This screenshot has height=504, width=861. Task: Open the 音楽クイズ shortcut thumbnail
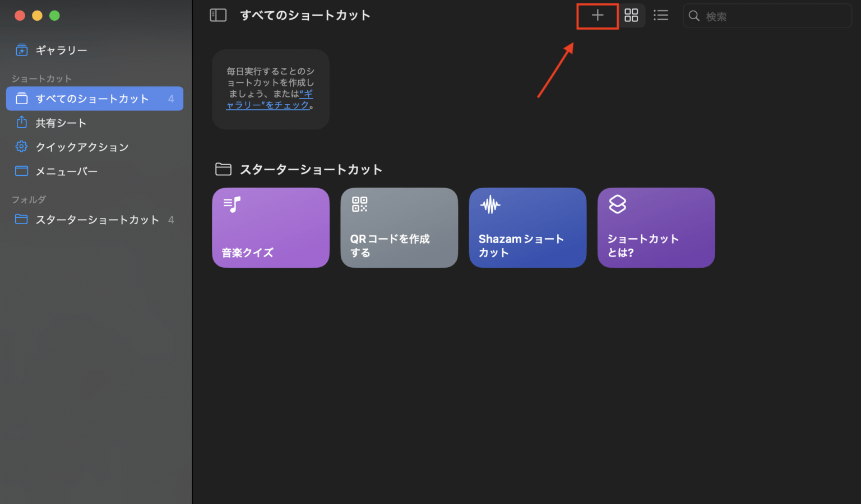click(271, 227)
